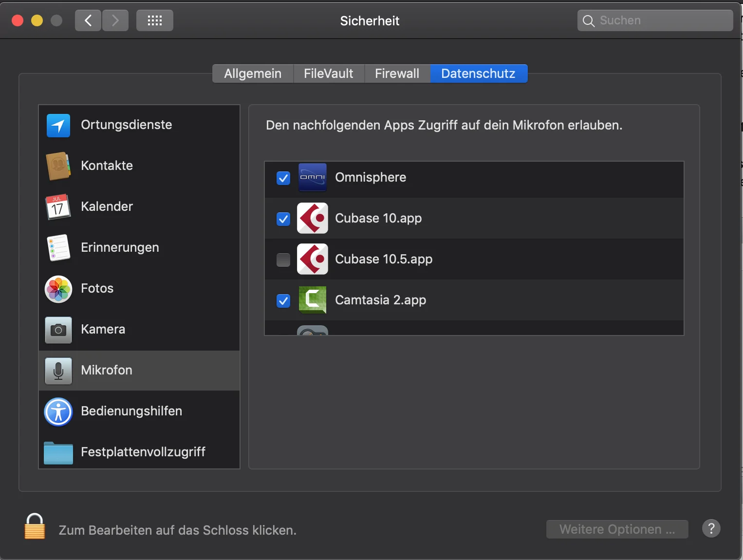Click the Erinnerungen reminders list icon
This screenshot has height=560, width=743.
pyautogui.click(x=58, y=248)
